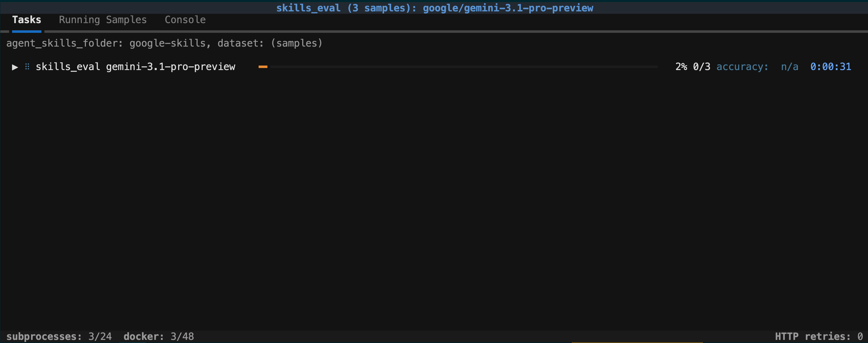The width and height of the screenshot is (868, 343).
Task: Select the skills_eval gemini-3.1-pro-preview task name
Action: click(x=135, y=67)
